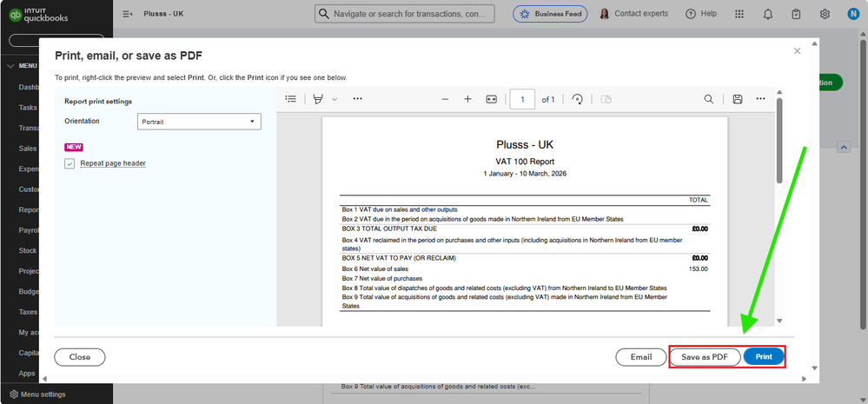The width and height of the screenshot is (868, 404).
Task: Expand the highlight tool options arrow
Action: 335,99
